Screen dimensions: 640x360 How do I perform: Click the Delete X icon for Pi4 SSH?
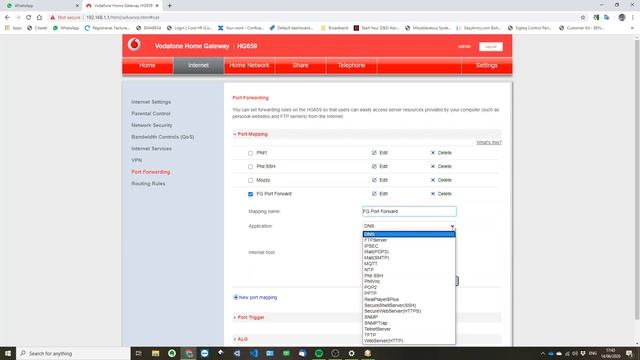pyautogui.click(x=433, y=167)
